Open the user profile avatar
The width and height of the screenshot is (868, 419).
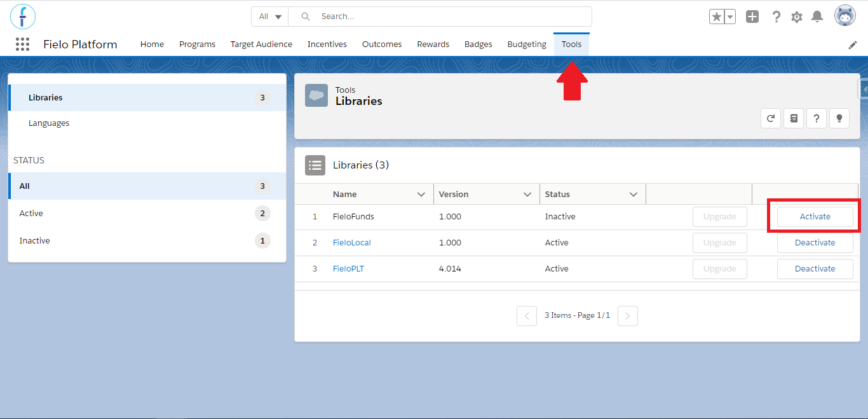point(845,16)
